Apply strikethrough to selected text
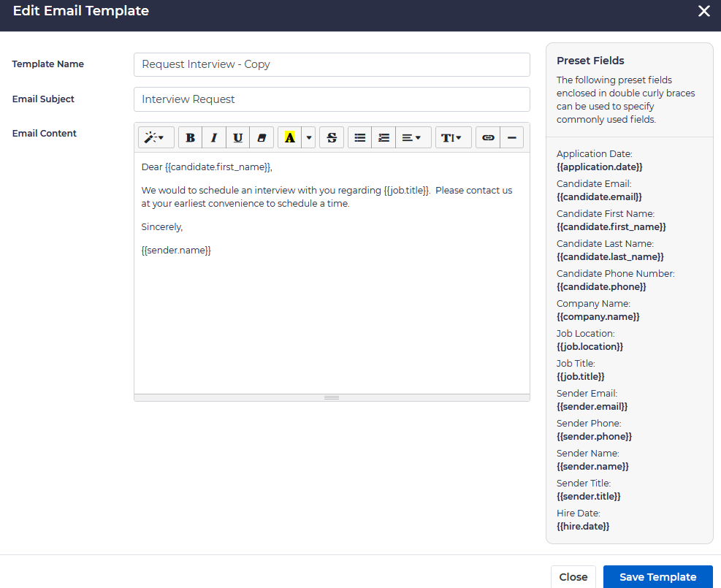The image size is (721, 588). pos(332,137)
